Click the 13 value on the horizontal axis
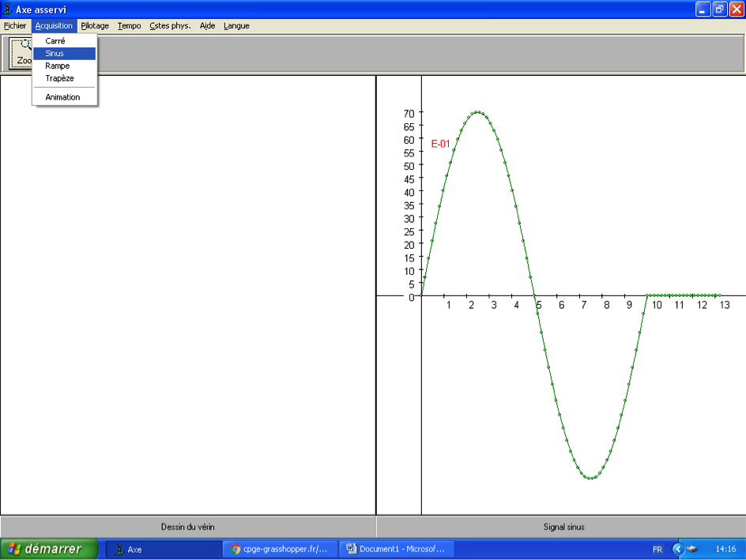The width and height of the screenshot is (746, 560). click(x=725, y=305)
